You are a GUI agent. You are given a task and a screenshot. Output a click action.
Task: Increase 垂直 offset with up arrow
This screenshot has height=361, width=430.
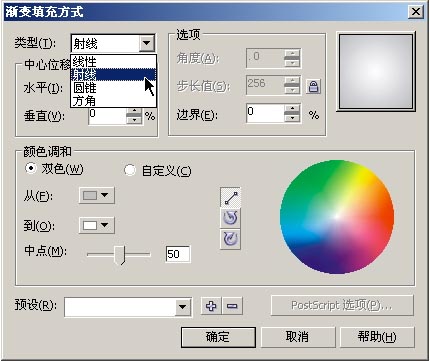[134, 111]
